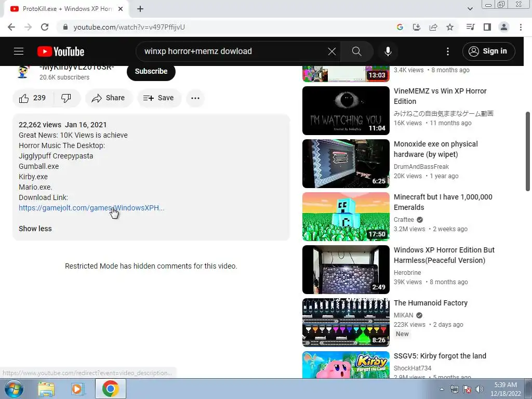Install app via the address bar download icon
Viewport: 532px width, 399px height.
click(x=417, y=27)
